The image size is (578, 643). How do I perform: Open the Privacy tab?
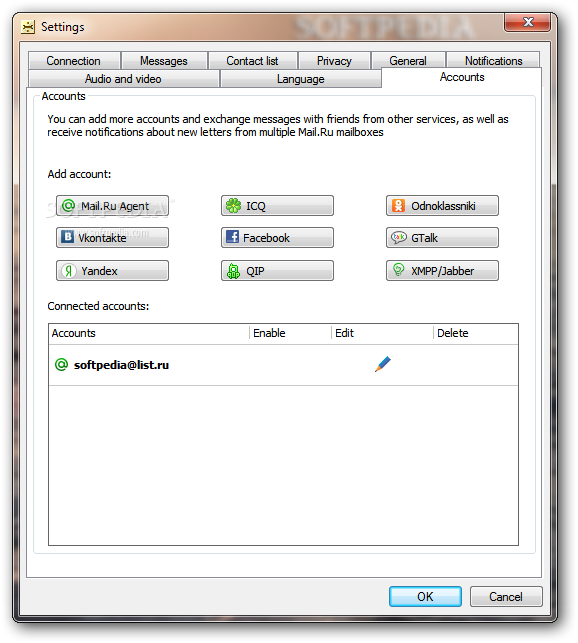pos(334,61)
